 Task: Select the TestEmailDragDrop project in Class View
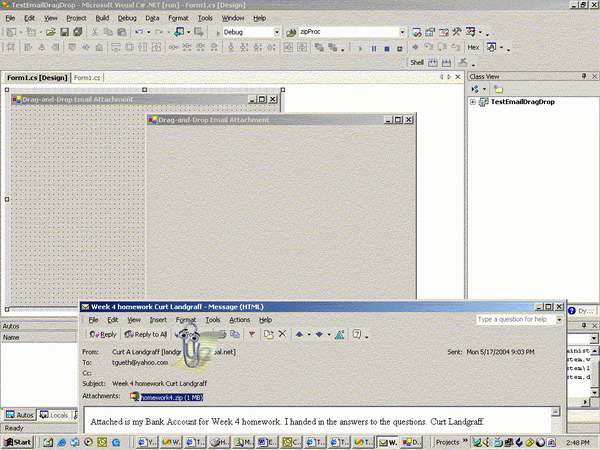pos(522,102)
